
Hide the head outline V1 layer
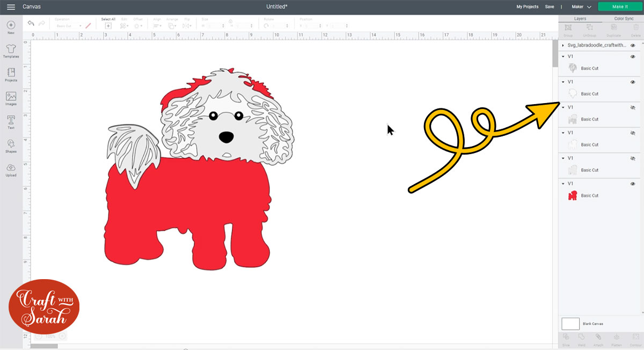[633, 82]
